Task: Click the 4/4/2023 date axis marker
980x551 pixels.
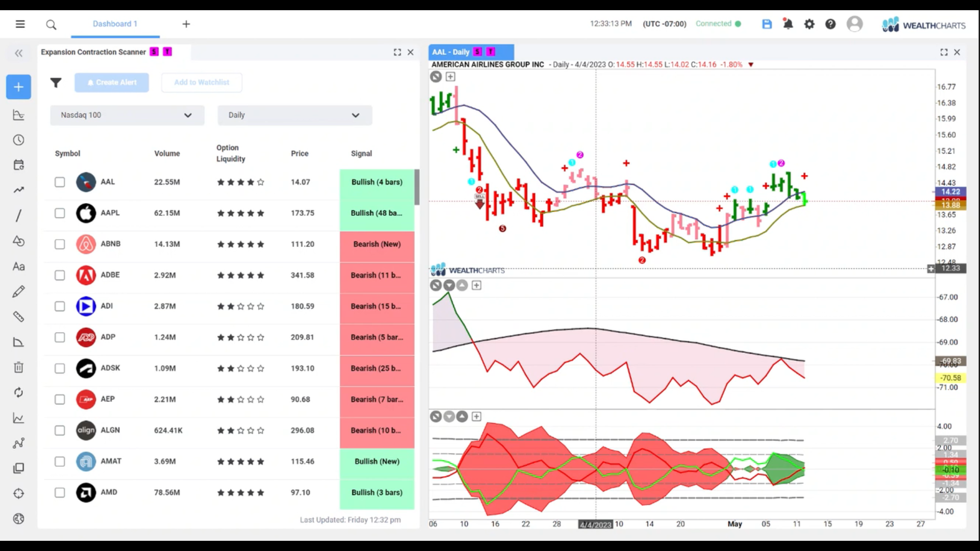Action: [x=595, y=524]
